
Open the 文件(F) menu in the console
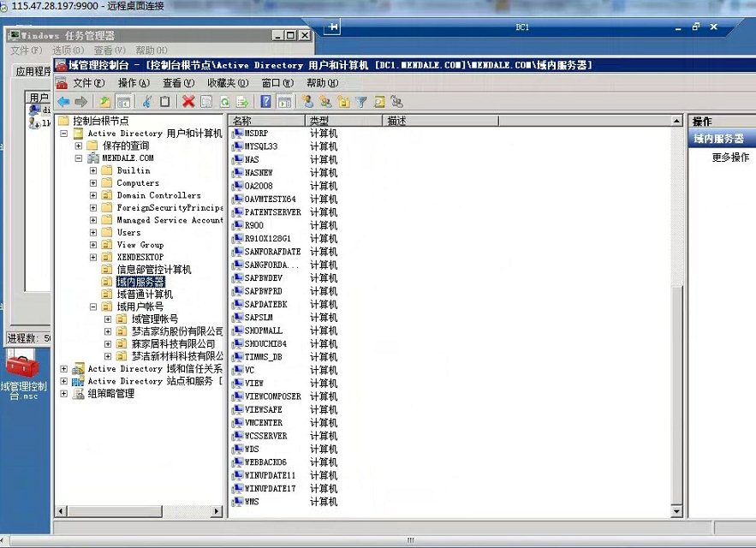tap(89, 83)
